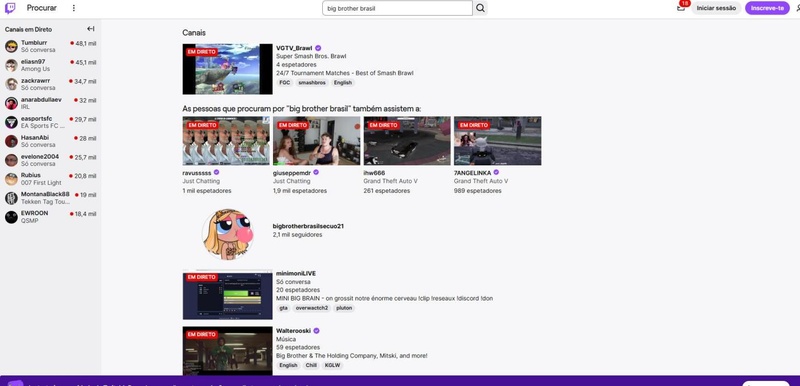This screenshot has height=386, width=800.
Task: Click 'MINI BIG BRAIN' stream title
Action: [x=384, y=298]
